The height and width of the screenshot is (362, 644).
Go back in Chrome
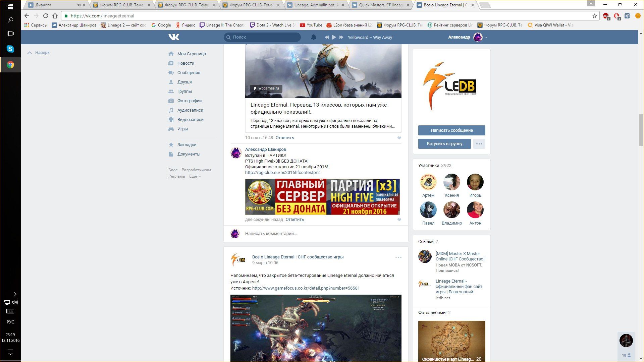pyautogui.click(x=27, y=16)
